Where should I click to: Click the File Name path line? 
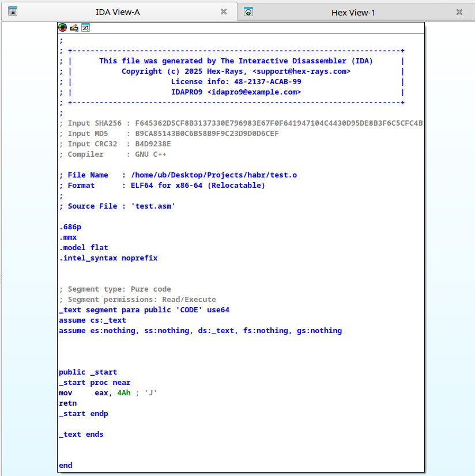[x=178, y=175]
